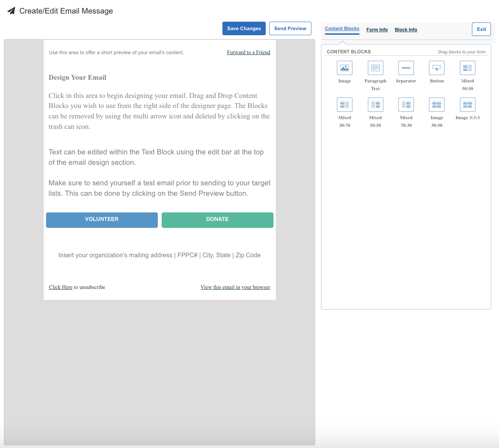Select the Mixed 70:30 block icon
This screenshot has height=448, width=499.
click(x=406, y=104)
